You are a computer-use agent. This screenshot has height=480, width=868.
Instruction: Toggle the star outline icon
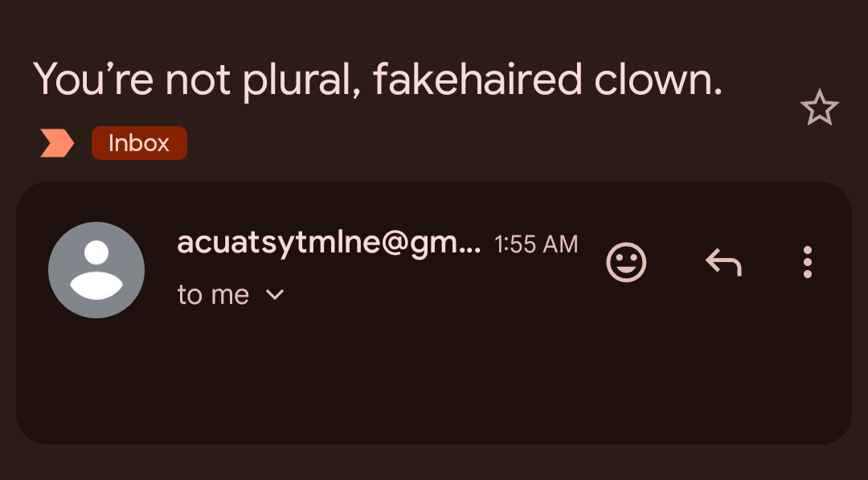point(819,109)
